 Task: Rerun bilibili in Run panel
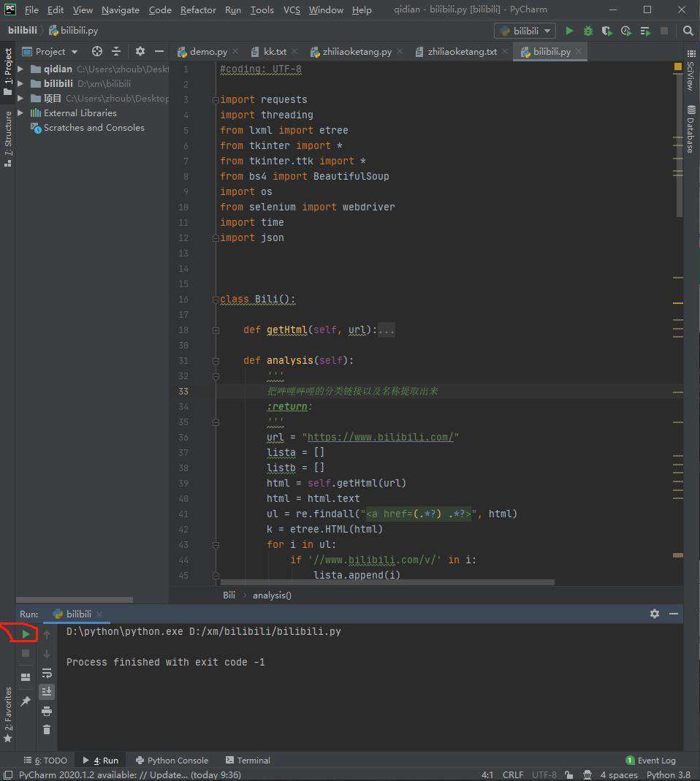[26, 634]
